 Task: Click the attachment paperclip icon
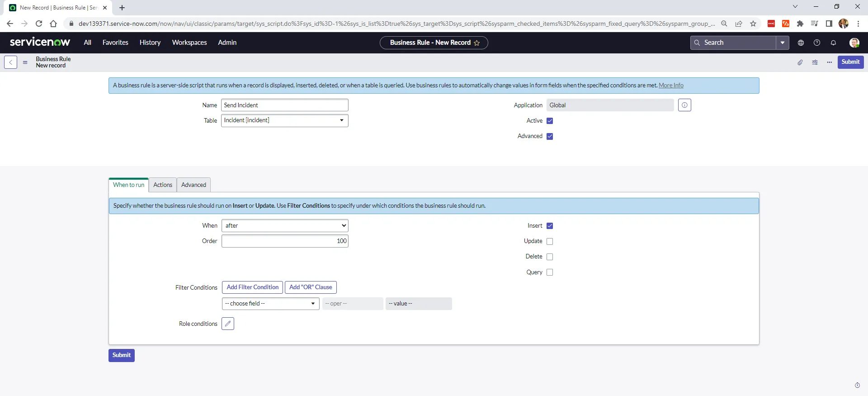[x=800, y=62]
